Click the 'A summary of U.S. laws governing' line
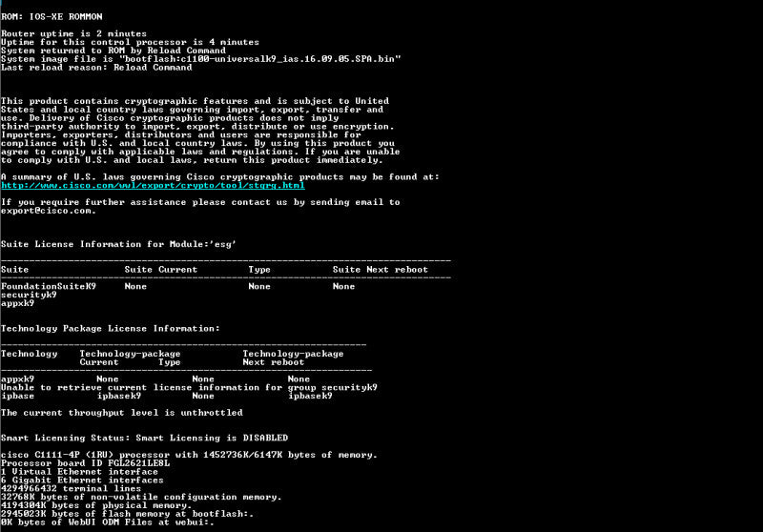This screenshot has width=763, height=532. click(x=220, y=177)
